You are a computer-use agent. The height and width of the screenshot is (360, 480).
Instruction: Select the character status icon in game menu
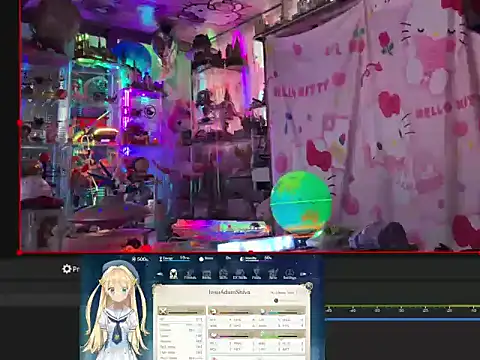pyautogui.click(x=173, y=274)
